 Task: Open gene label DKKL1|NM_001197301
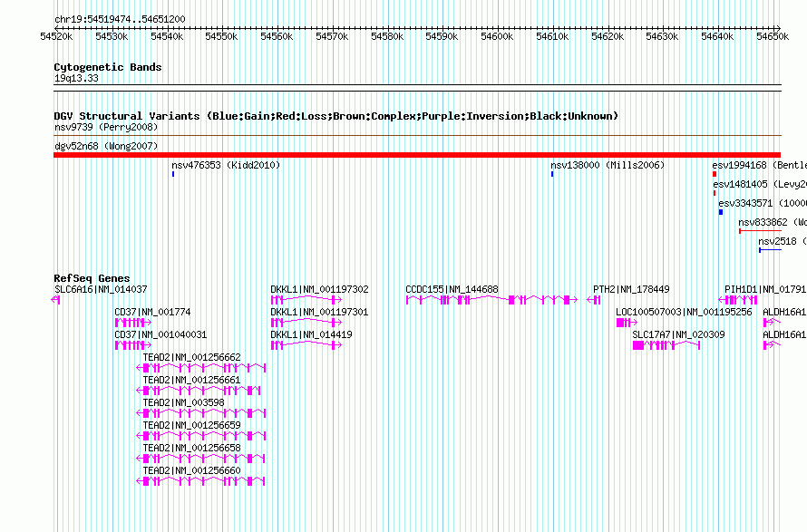[x=319, y=313]
